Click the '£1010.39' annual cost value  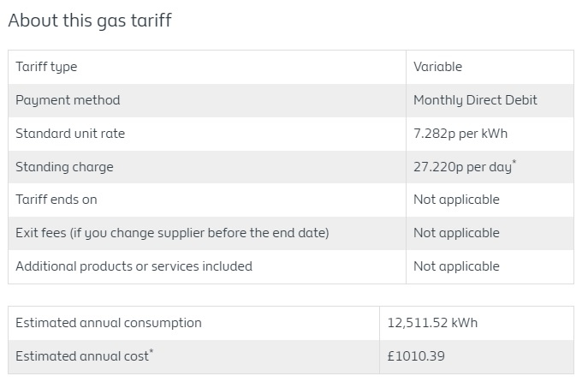click(x=416, y=356)
